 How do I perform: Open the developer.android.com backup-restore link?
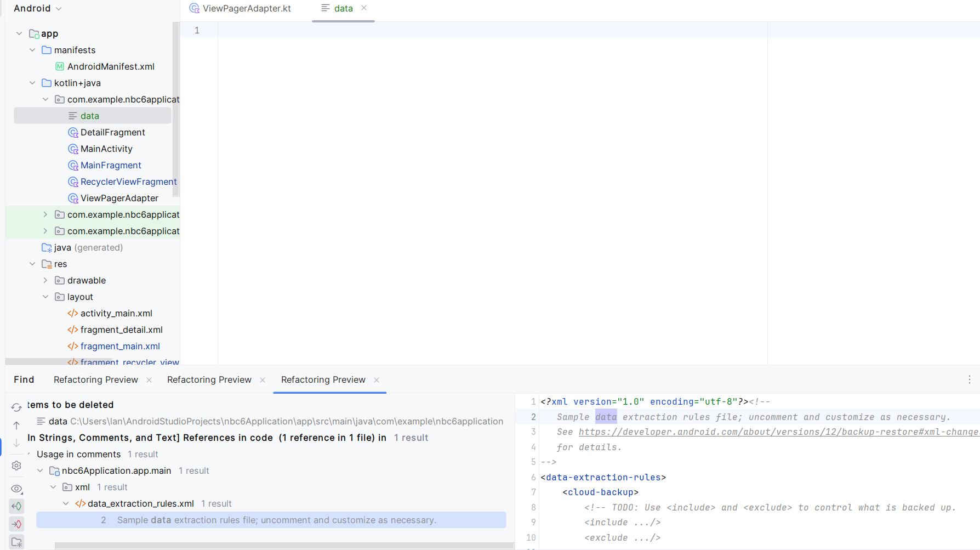(779, 432)
